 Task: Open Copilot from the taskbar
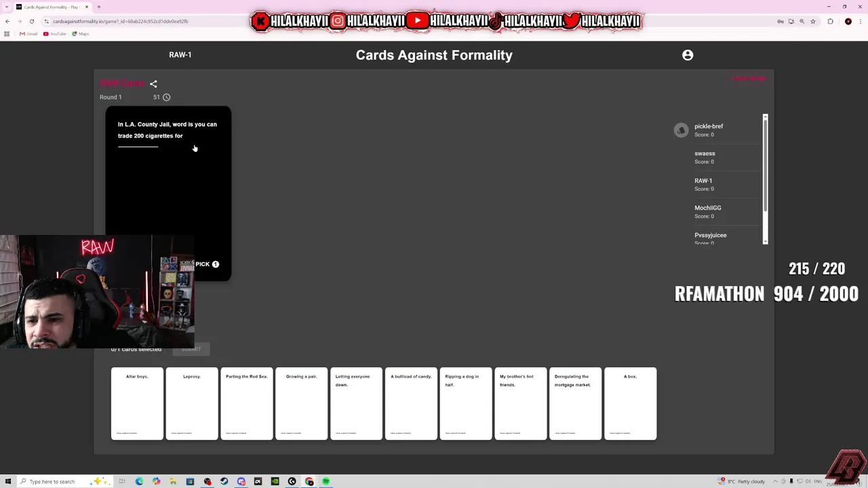click(x=156, y=481)
